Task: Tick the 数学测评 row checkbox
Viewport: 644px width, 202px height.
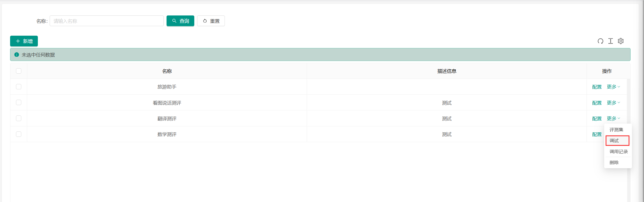Action: pyautogui.click(x=19, y=134)
